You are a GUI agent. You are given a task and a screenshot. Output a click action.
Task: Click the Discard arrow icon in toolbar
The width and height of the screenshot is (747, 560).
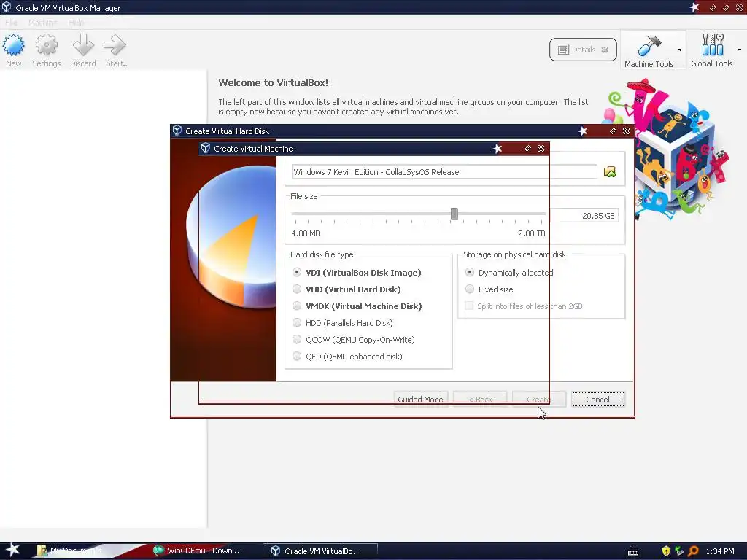(x=83, y=45)
